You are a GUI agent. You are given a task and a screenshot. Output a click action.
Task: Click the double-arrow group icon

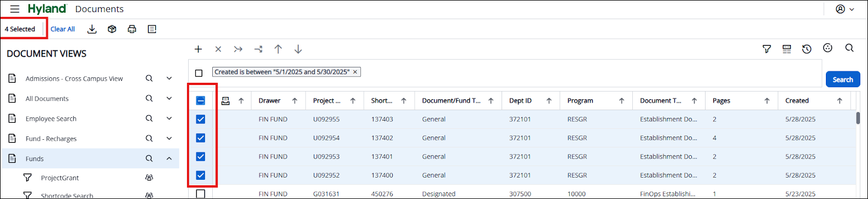238,49
